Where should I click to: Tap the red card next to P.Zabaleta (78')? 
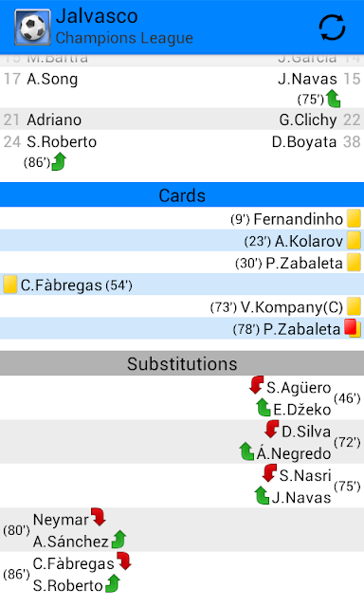point(351,326)
